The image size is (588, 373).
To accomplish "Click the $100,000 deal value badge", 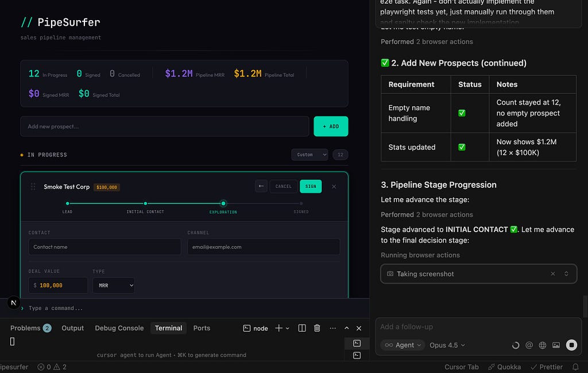I will (106, 187).
